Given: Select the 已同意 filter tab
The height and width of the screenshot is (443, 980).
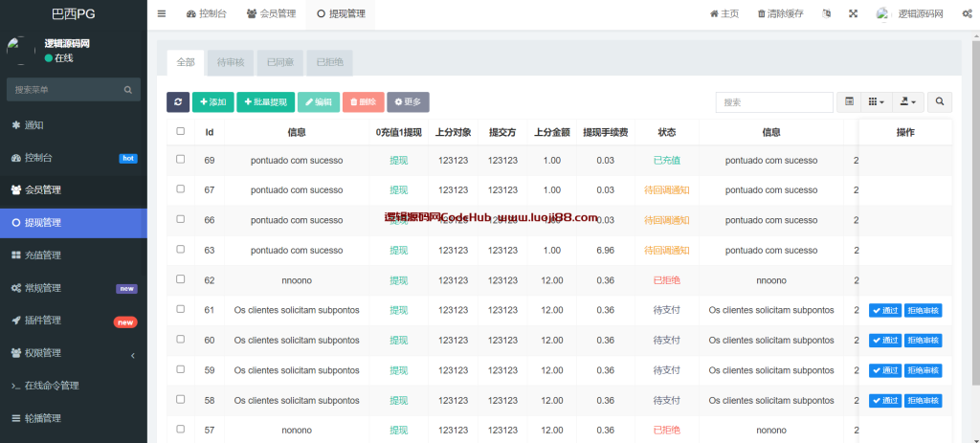Looking at the screenshot, I should click(280, 62).
